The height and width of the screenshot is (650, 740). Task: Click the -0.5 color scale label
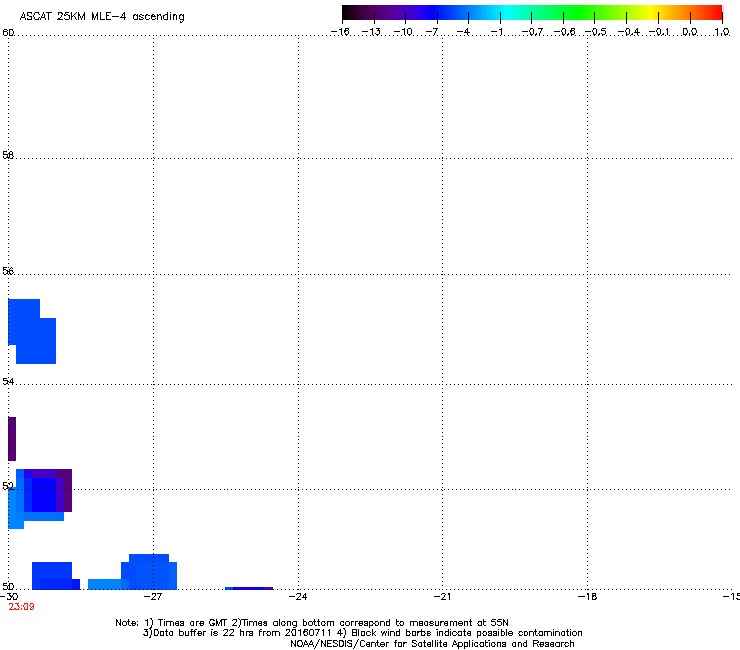(x=596, y=32)
